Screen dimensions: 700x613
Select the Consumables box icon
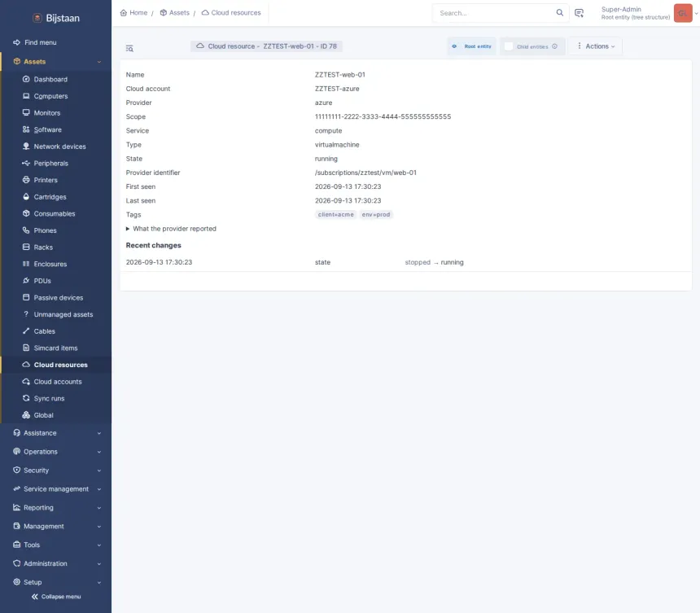pyautogui.click(x=26, y=213)
